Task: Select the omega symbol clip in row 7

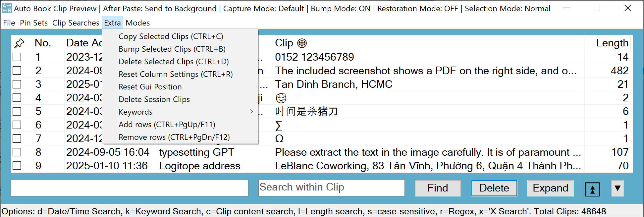Action: pos(279,139)
